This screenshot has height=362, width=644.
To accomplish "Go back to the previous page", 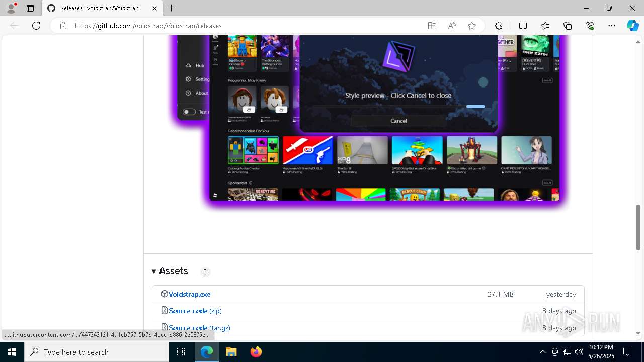I will (14, 26).
